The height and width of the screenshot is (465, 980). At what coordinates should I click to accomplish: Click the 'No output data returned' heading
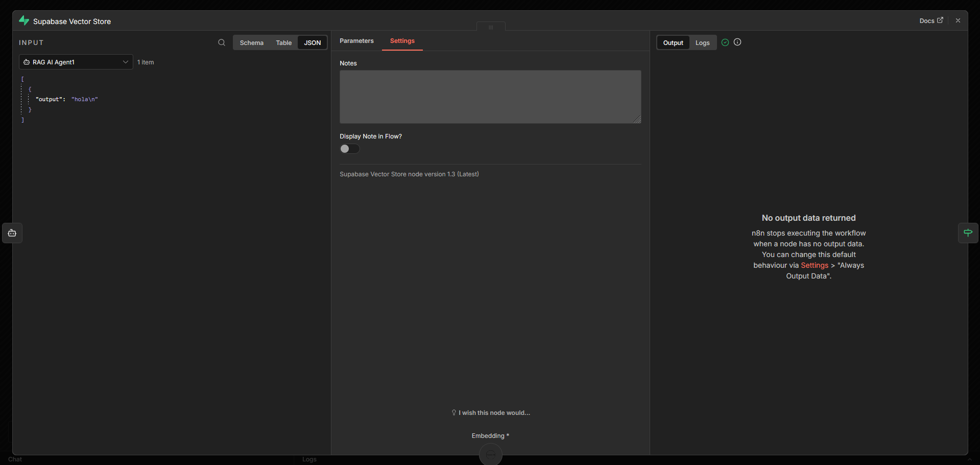(808, 218)
